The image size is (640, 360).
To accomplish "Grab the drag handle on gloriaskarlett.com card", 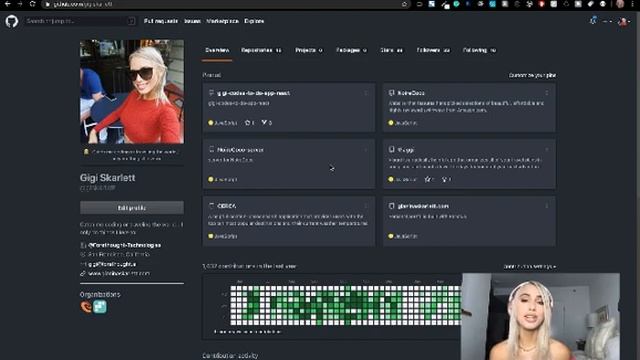I will [547, 206].
